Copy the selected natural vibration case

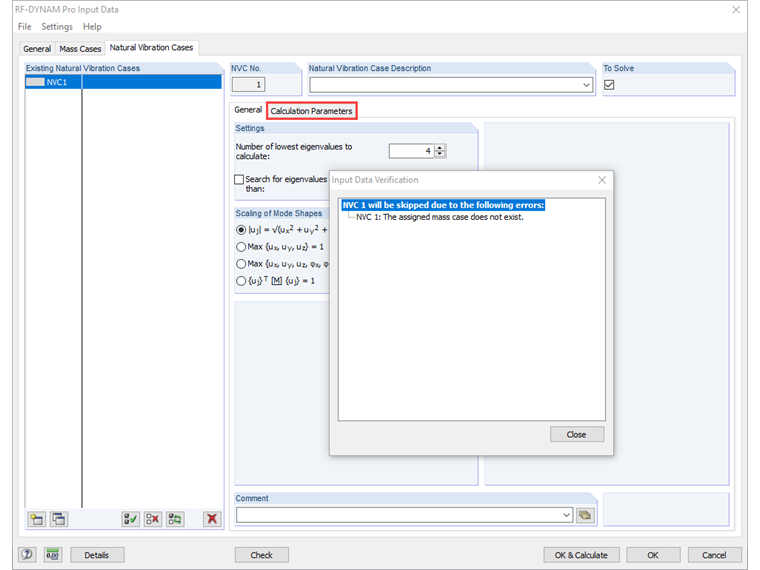point(59,519)
